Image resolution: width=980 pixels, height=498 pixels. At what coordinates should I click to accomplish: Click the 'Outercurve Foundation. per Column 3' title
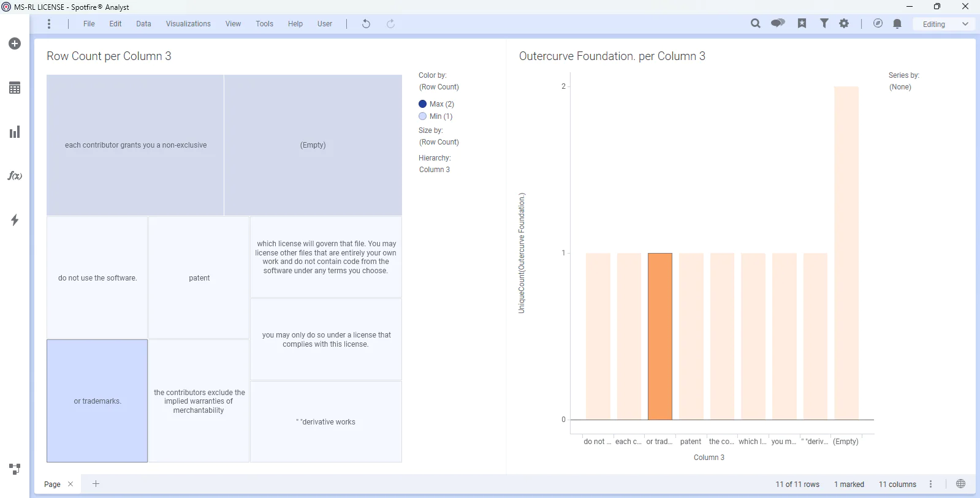point(612,56)
